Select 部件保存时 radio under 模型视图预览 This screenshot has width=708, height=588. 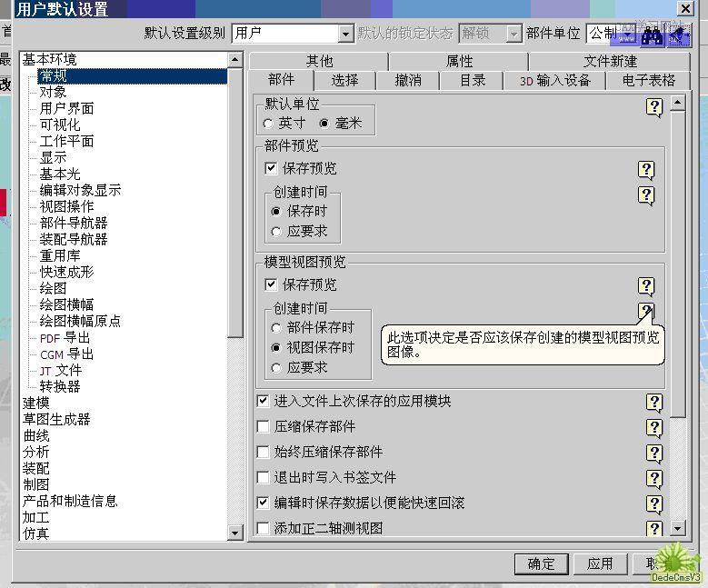[277, 328]
